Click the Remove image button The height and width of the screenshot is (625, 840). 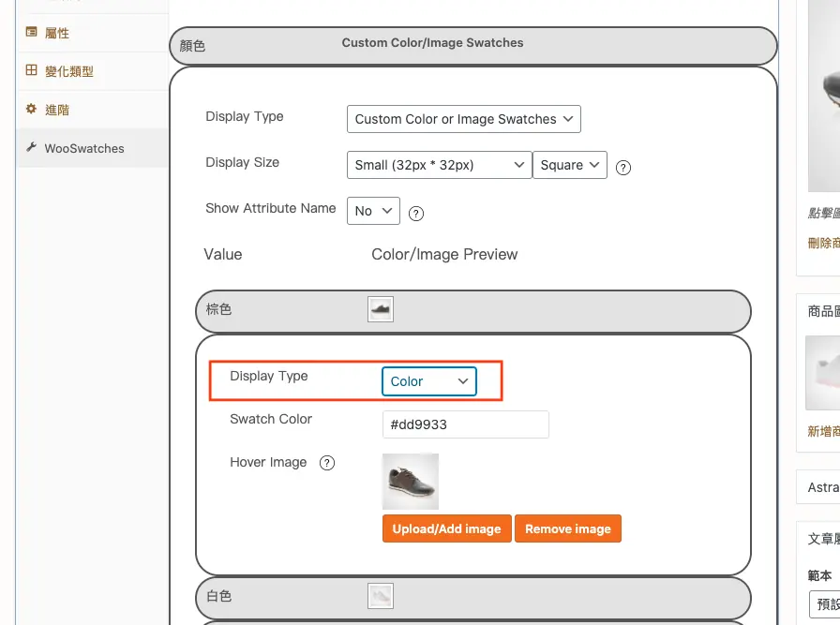tap(568, 528)
